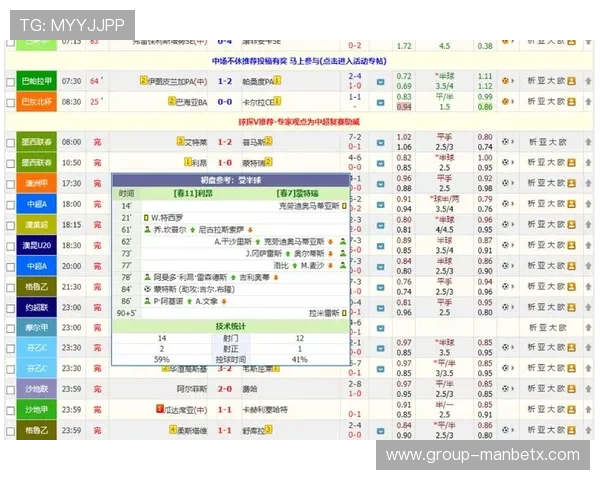Click the 0-0 score in 巴东北杯 row
The height and width of the screenshot is (480, 600).
(225, 102)
